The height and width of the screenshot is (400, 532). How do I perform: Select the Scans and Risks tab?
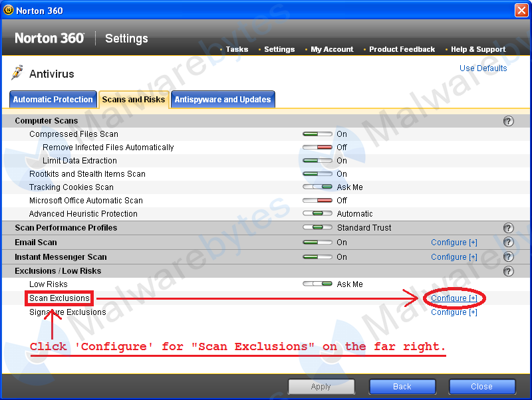click(134, 99)
